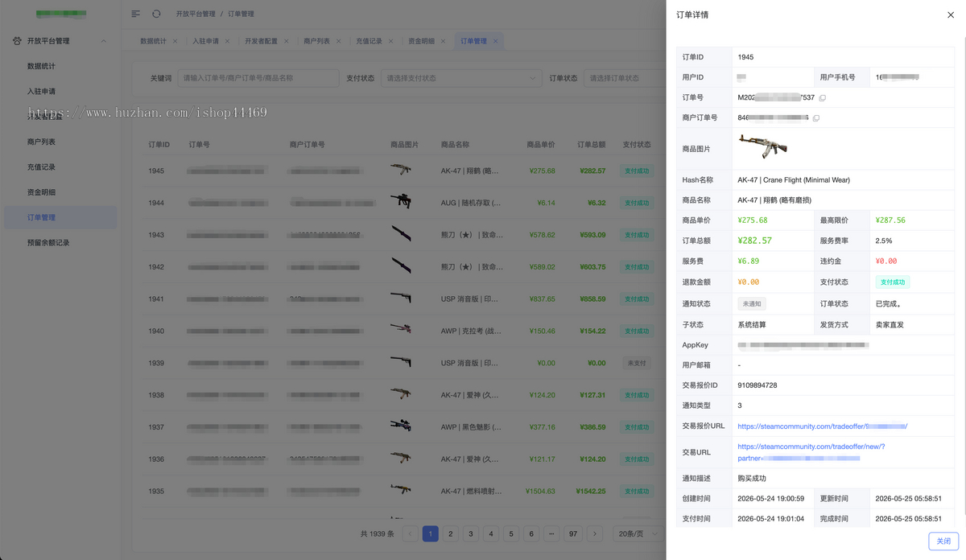Click the 关闭 button in order details
Viewport: 966px width, 560px height.
click(x=943, y=541)
